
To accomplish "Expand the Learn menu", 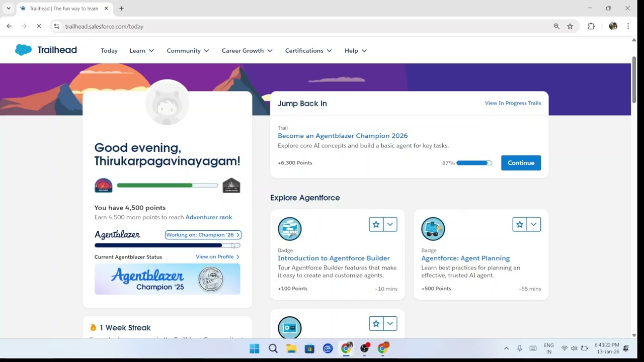I will point(142,51).
